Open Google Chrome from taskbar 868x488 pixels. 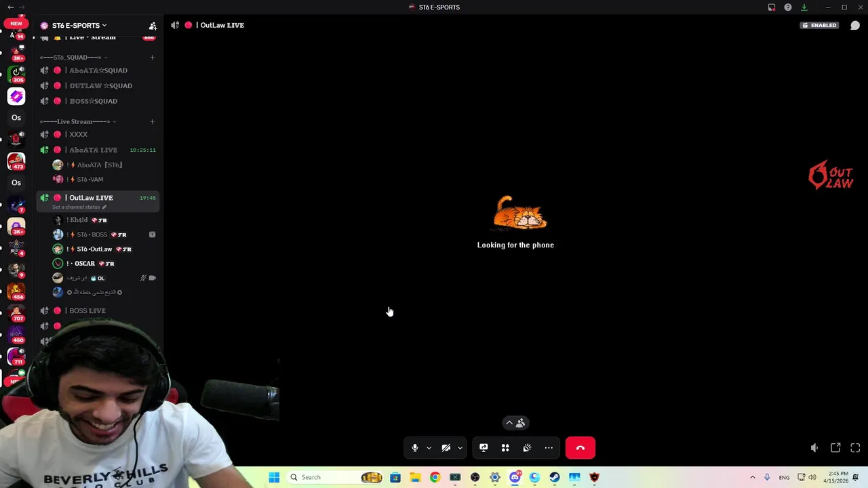435,477
